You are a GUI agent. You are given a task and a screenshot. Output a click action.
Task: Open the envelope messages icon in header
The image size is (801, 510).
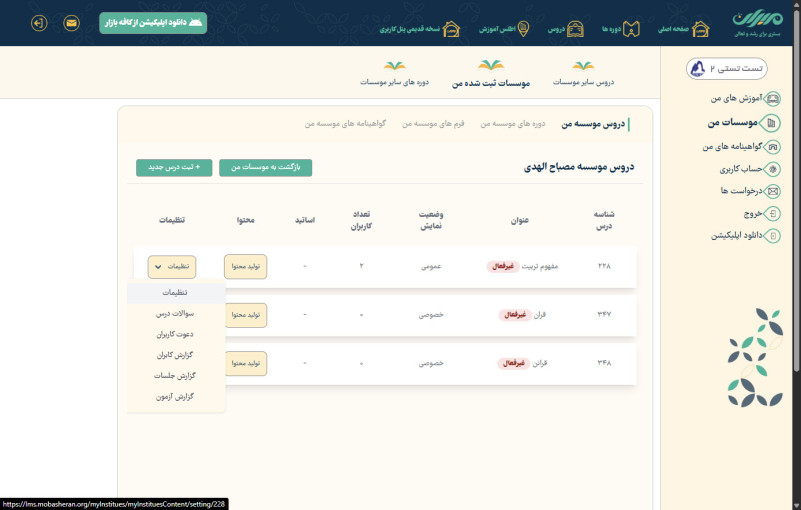pyautogui.click(x=72, y=22)
